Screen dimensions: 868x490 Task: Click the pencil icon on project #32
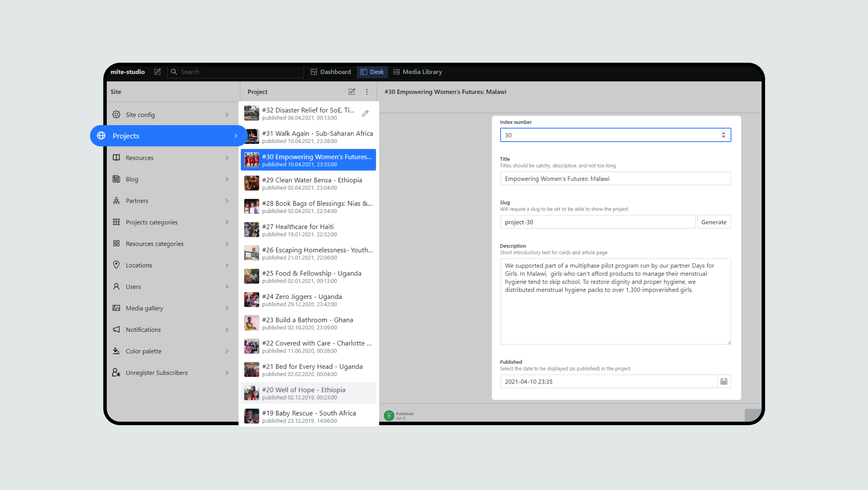[x=365, y=114]
